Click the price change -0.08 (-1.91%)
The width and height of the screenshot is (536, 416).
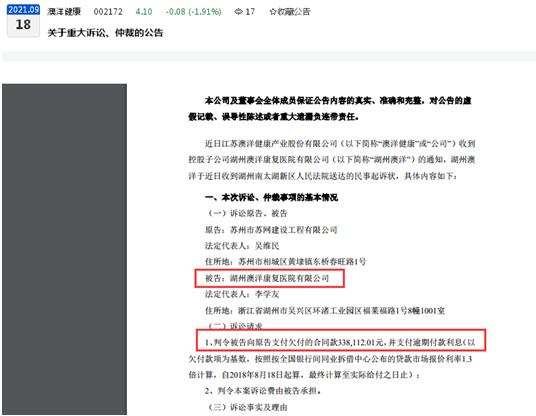tap(193, 12)
